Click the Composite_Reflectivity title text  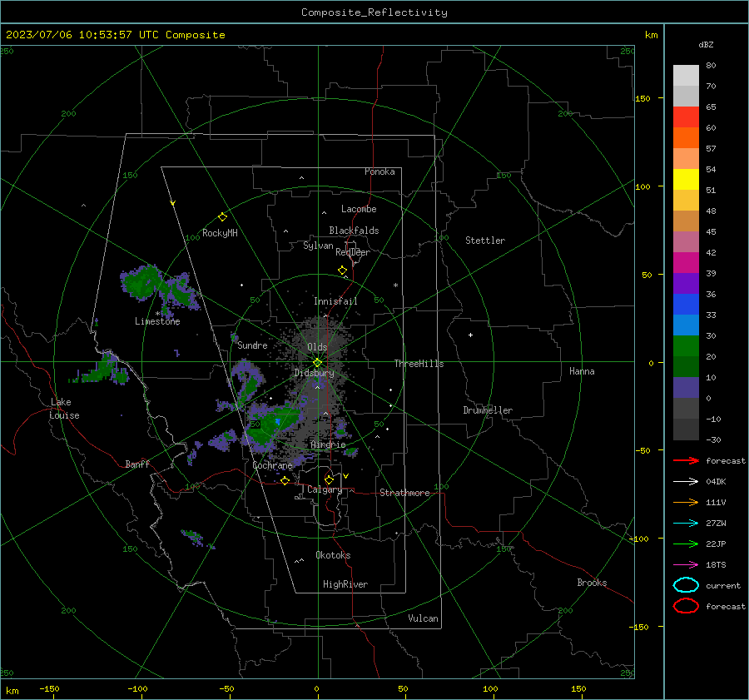(374, 12)
